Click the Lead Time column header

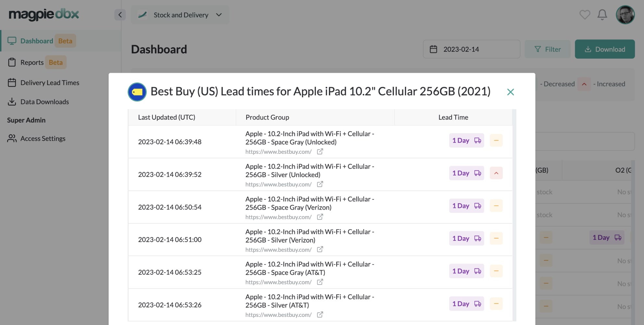(453, 117)
